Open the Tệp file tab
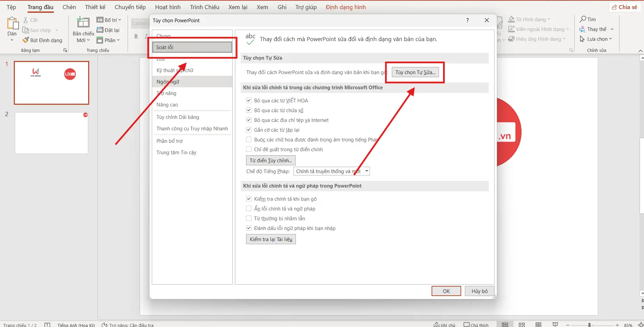The width and height of the screenshot is (644, 327). [x=11, y=7]
